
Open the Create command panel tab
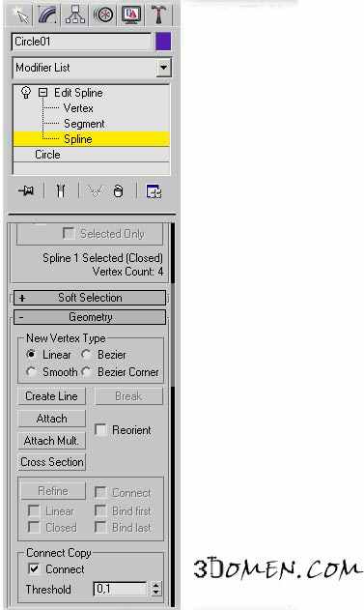[x=21, y=15]
